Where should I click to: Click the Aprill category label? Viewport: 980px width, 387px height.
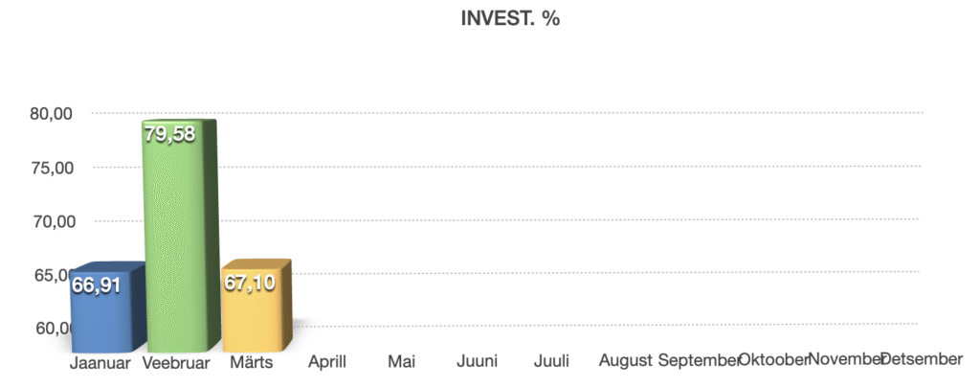[327, 362]
